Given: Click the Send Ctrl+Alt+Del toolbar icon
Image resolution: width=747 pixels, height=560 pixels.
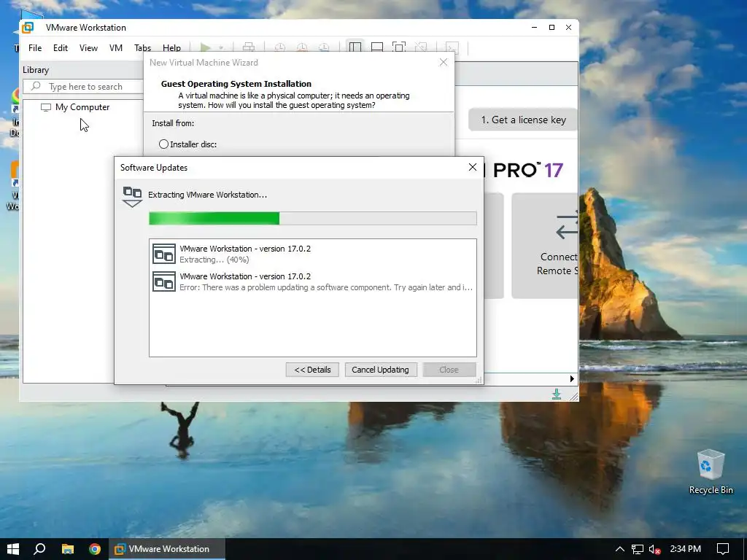Looking at the screenshot, I should [248, 47].
